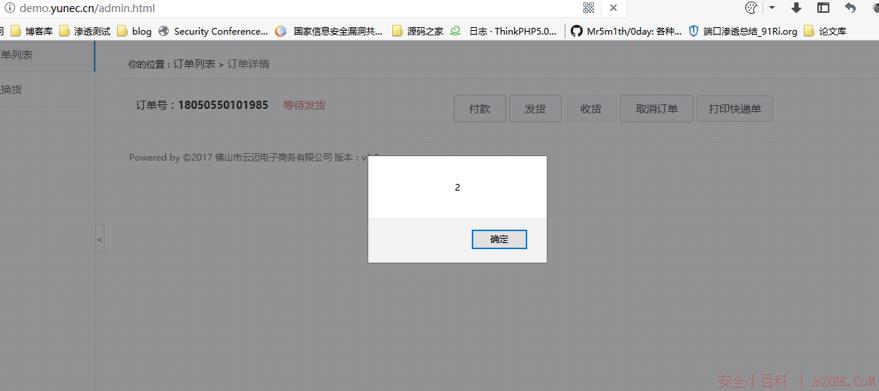Open the 源码之家 bookmark folder
The width and height of the screenshot is (879, 391).
click(x=418, y=31)
